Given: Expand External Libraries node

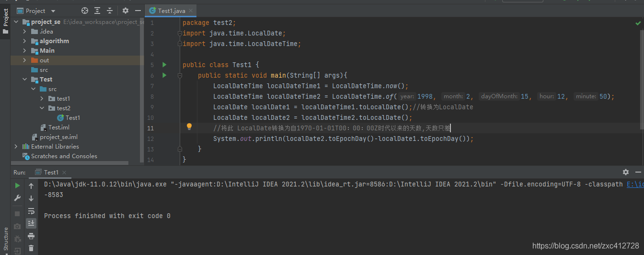Looking at the screenshot, I should (16, 147).
